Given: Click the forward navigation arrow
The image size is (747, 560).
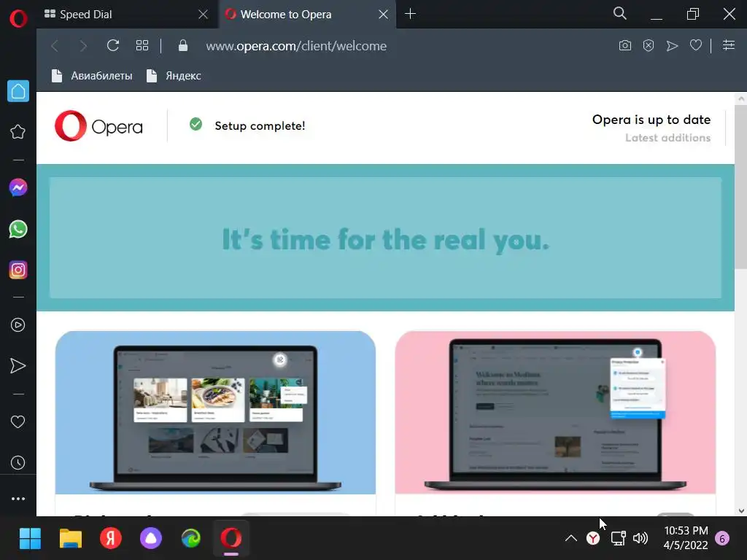Looking at the screenshot, I should tap(83, 46).
